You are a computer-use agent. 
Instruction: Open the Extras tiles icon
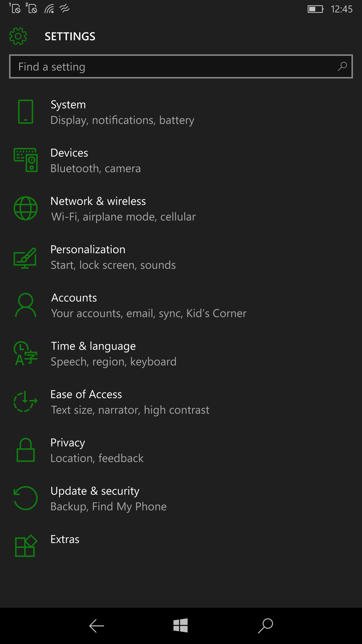click(26, 546)
